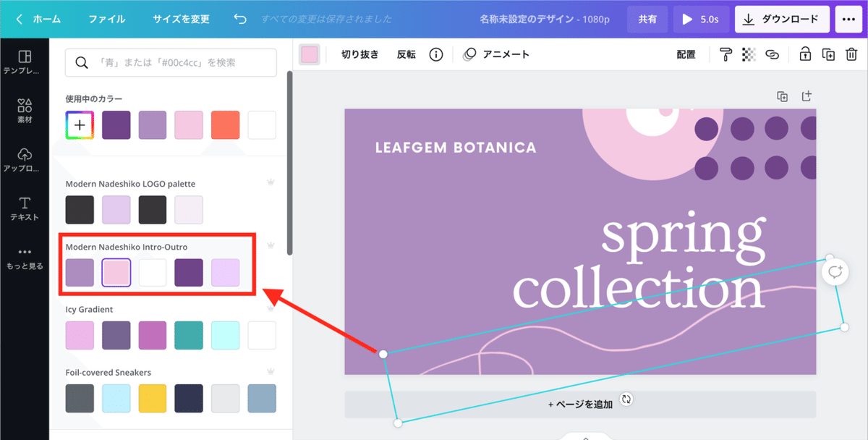Open the 配置 position menu

(686, 54)
